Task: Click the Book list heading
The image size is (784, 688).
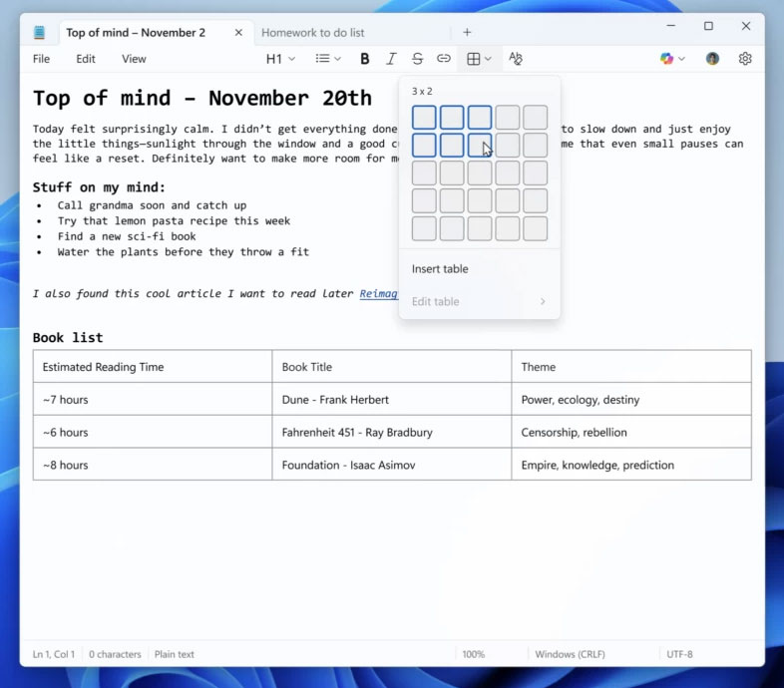Action: [x=68, y=337]
